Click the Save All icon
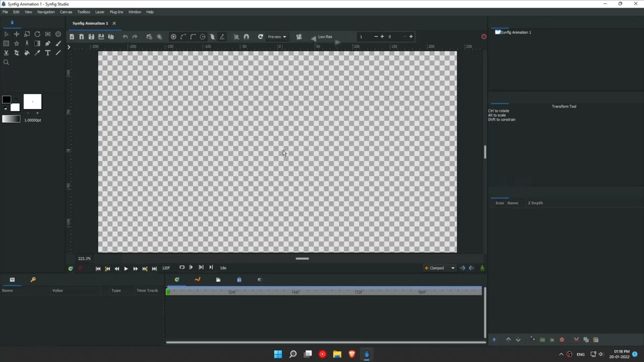644x362 pixels. pos(111,37)
